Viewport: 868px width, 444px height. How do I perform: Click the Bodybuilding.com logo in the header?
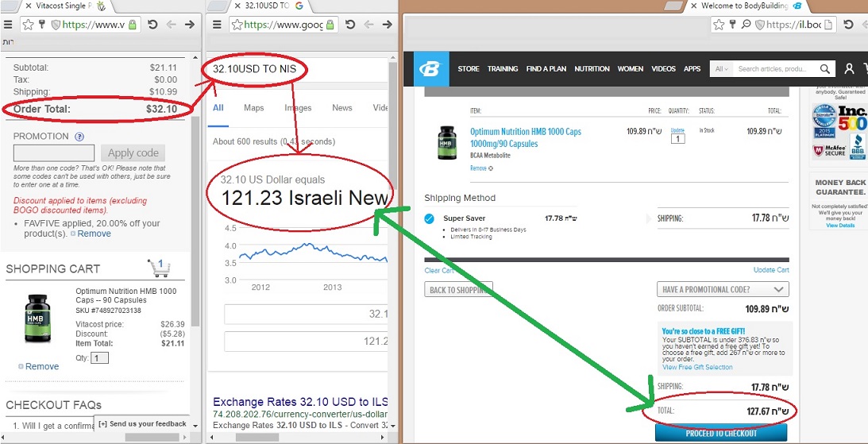pos(431,69)
